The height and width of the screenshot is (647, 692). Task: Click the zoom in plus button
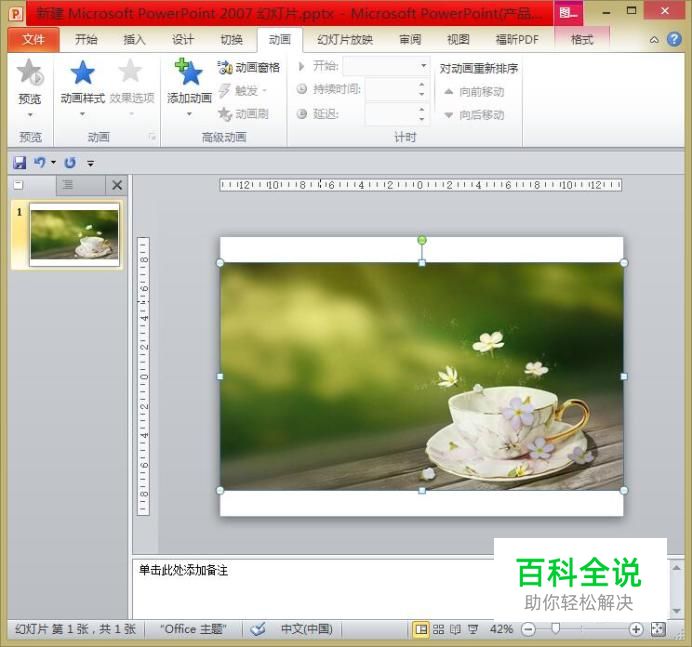pos(636,629)
